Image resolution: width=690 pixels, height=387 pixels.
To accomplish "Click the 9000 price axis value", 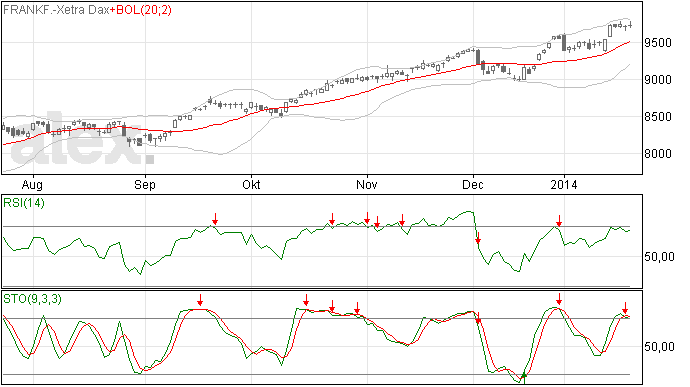I will coord(658,80).
